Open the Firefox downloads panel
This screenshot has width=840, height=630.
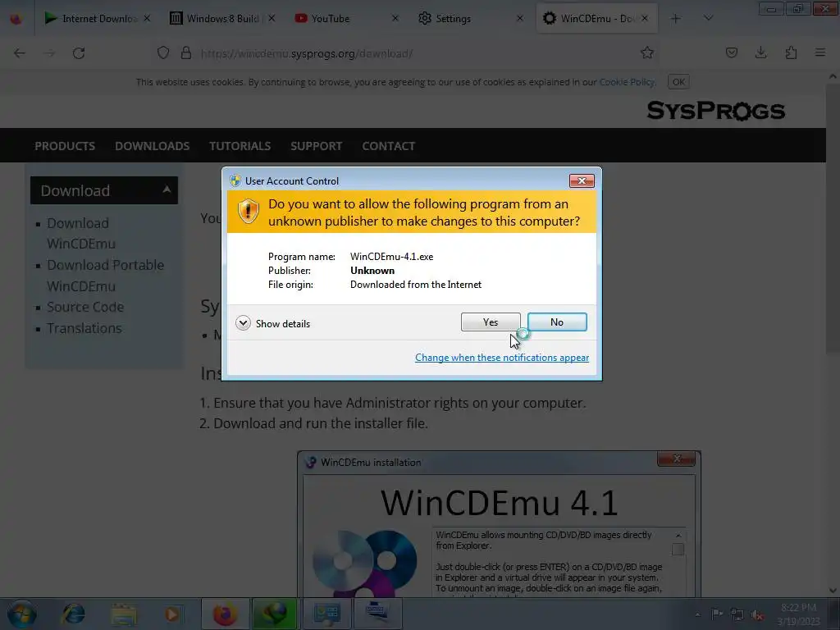pyautogui.click(x=760, y=52)
